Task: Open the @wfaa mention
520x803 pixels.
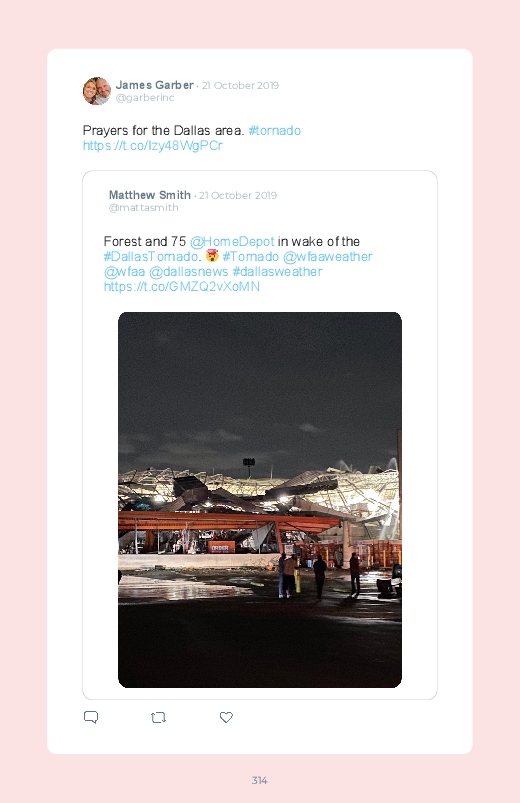Action: 124,271
